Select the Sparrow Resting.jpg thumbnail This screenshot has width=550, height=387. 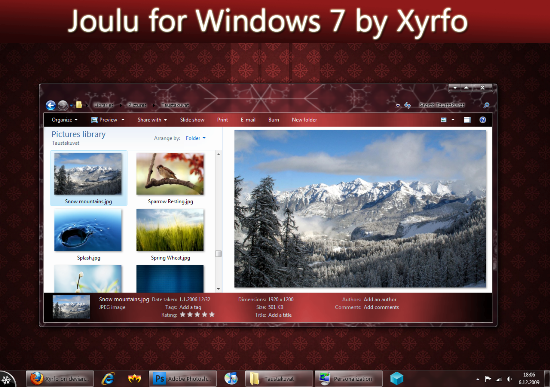170,174
